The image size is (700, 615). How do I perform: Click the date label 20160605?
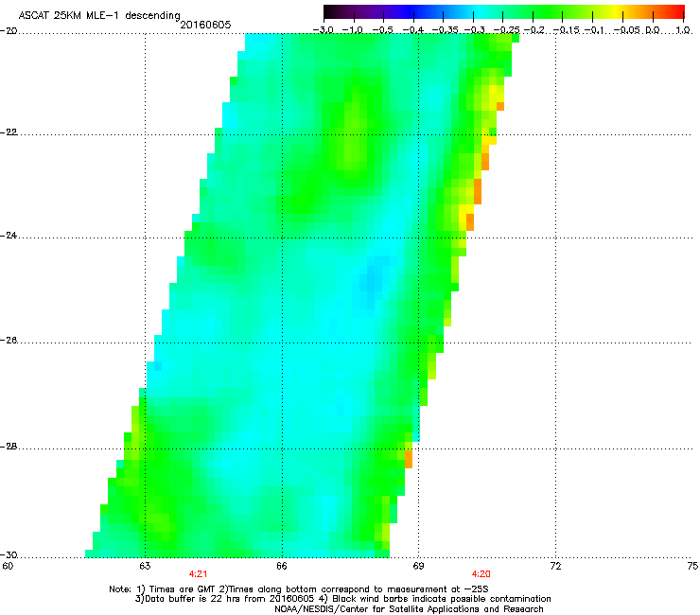click(x=205, y=25)
